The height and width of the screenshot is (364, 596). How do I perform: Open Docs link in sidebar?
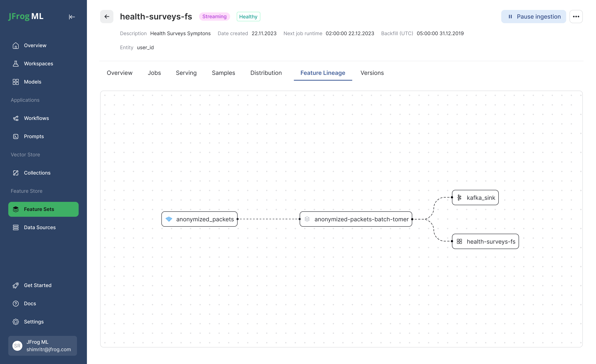coord(43,303)
